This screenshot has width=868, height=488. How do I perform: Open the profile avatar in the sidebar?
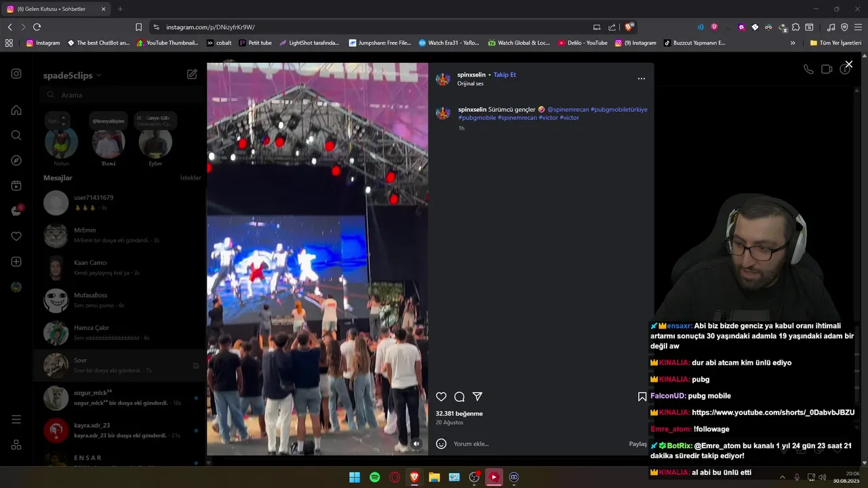tap(16, 287)
